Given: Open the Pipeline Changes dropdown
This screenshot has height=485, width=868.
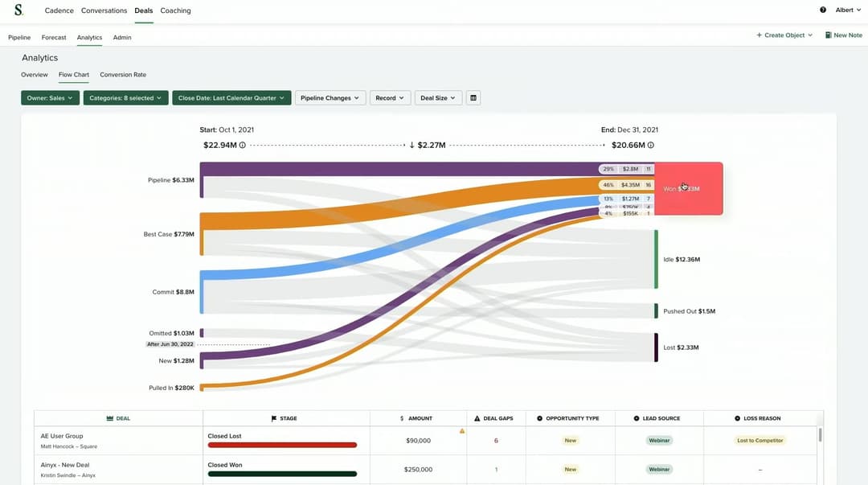Looking at the screenshot, I should point(330,98).
